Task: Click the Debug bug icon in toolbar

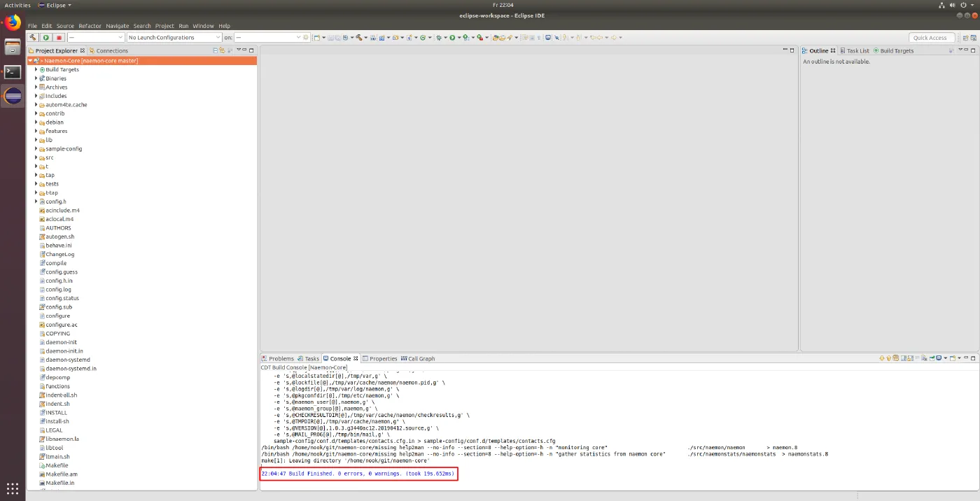Action: (439, 38)
